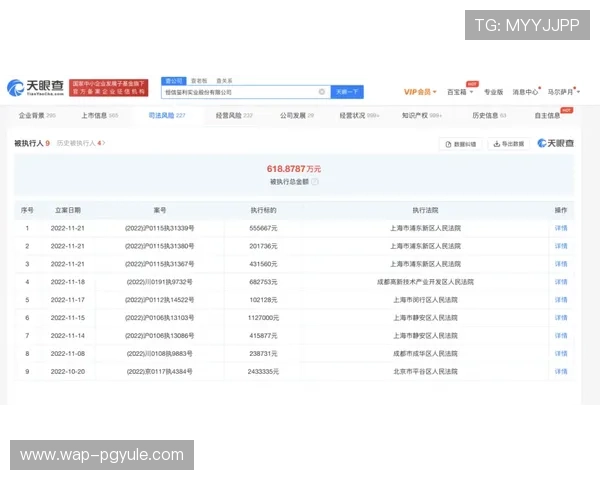Screen dimensions: 600x480
Task: Open the 专业版 link
Action: pyautogui.click(x=493, y=92)
